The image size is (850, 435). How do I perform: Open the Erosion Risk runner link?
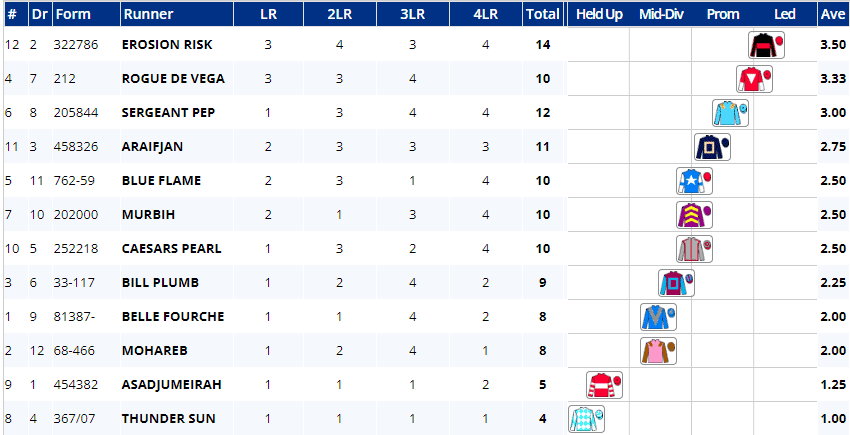[x=166, y=45]
